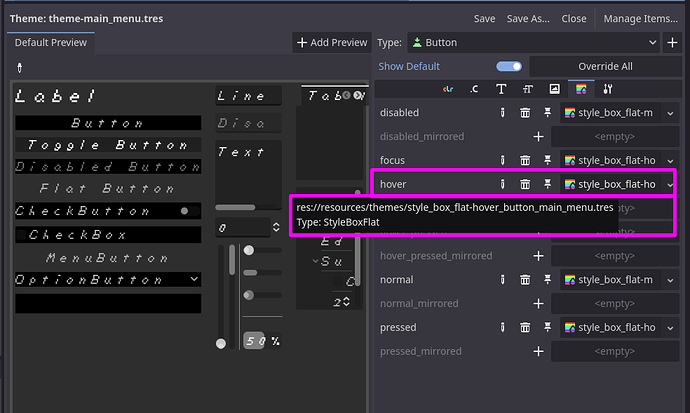Viewport: 690px width, 413px height.
Task: Remove the normal stylebox item
Action: [x=525, y=280]
